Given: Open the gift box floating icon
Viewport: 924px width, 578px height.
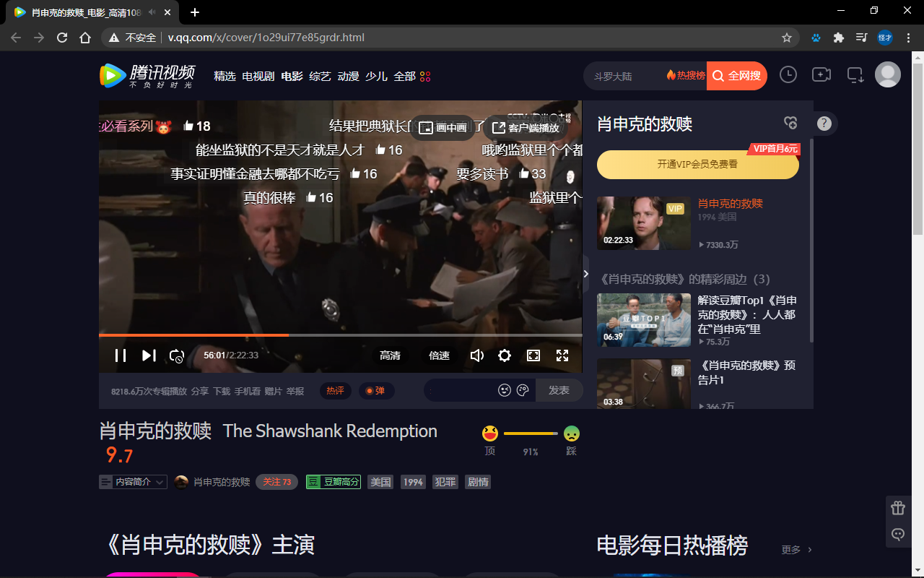Looking at the screenshot, I should pyautogui.click(x=898, y=508).
